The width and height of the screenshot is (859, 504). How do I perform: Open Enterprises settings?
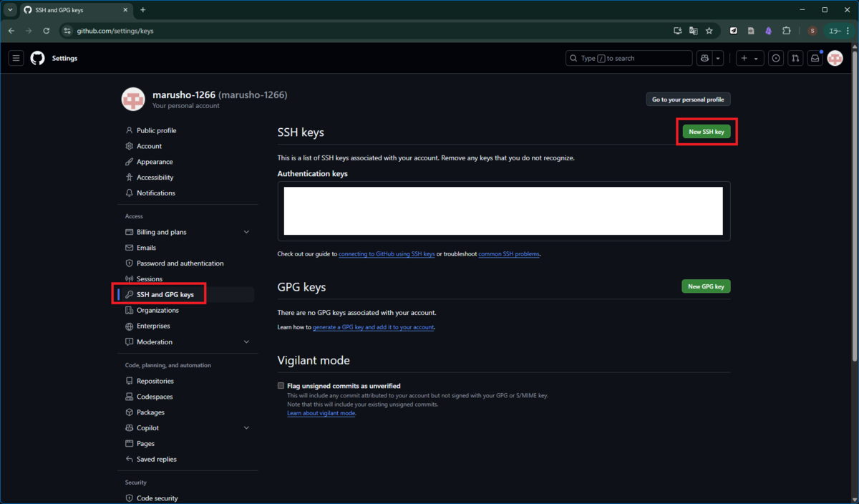pos(153,326)
